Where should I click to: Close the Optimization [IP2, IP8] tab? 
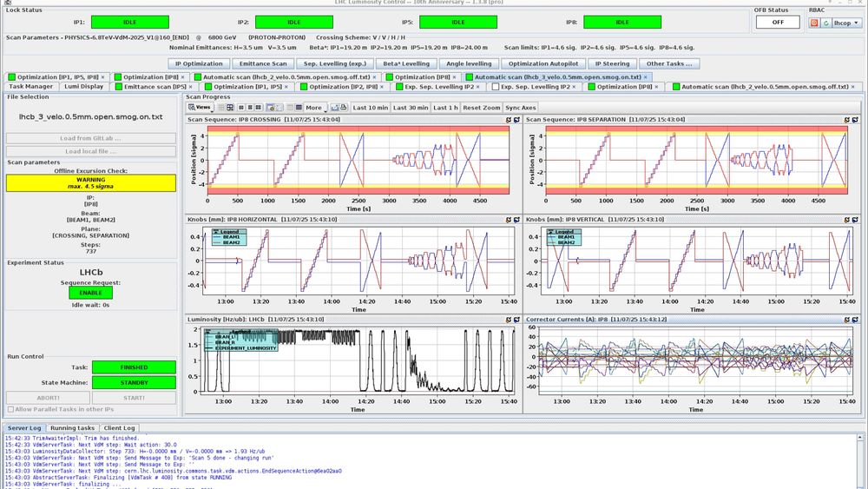(382, 87)
